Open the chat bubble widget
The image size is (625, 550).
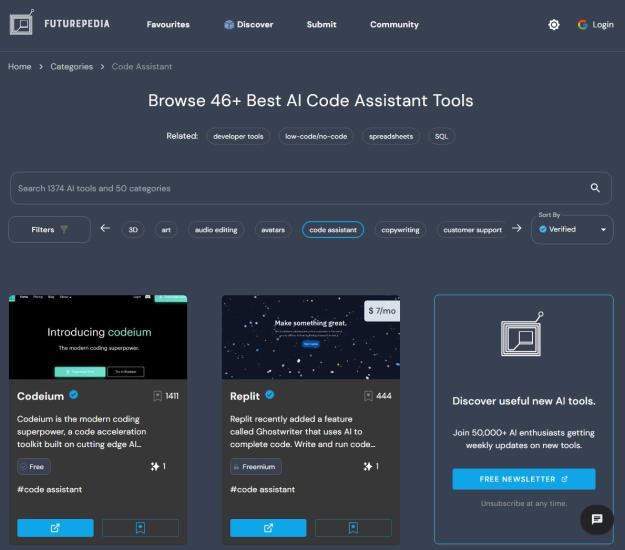(x=597, y=519)
